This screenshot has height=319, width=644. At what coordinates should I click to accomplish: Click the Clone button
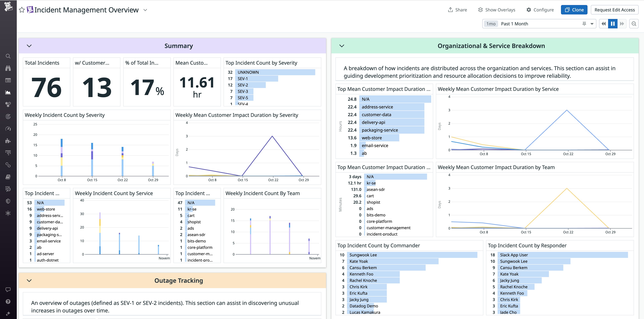click(x=574, y=10)
